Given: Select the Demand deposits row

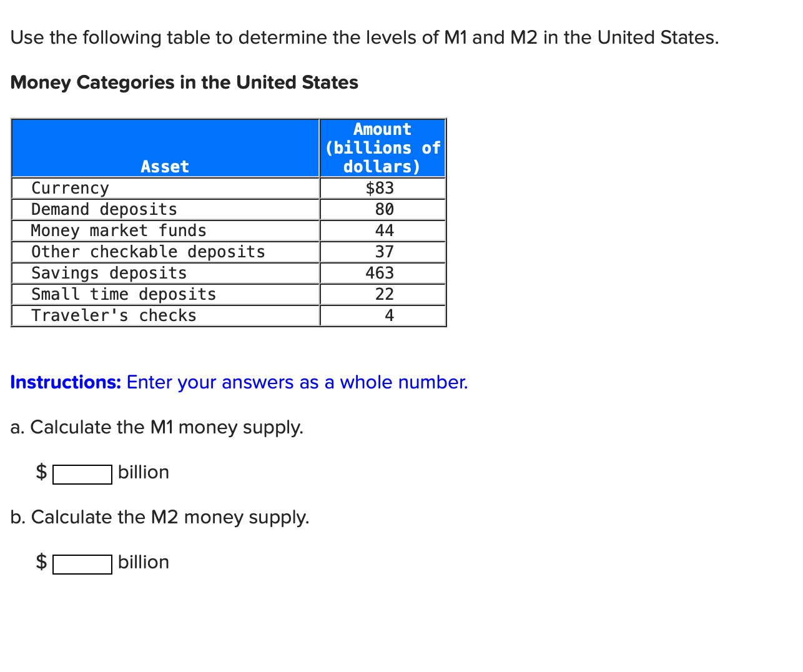Looking at the screenshot, I should click(104, 209).
